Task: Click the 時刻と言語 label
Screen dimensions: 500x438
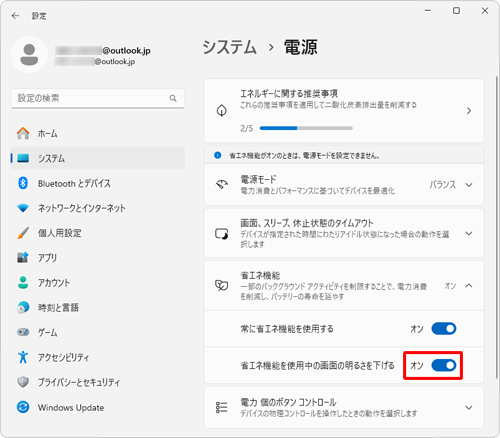Action: click(58, 307)
